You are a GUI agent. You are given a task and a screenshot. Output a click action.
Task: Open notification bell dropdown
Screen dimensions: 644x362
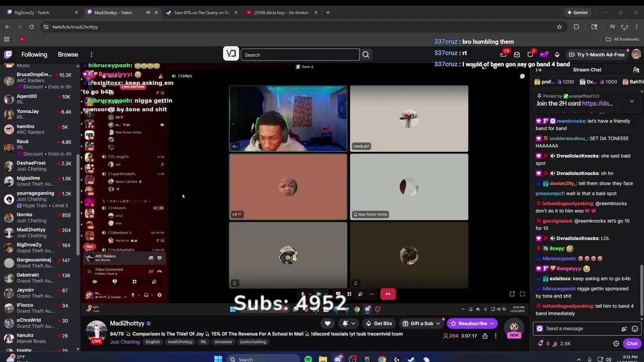[x=348, y=323]
